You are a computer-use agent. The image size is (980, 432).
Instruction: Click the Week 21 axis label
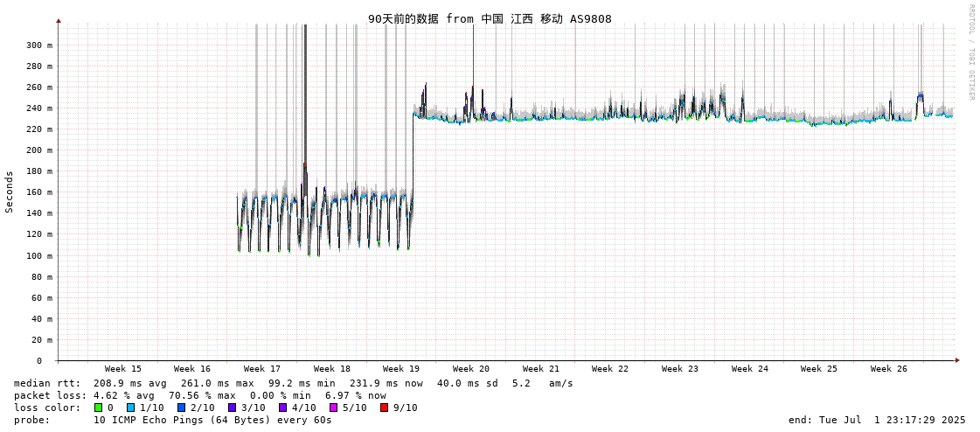(541, 369)
